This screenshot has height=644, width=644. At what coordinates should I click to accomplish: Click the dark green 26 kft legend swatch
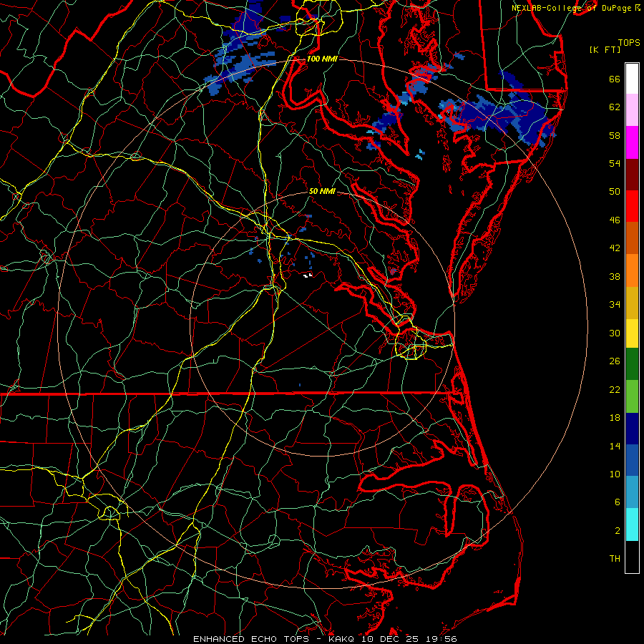pyautogui.click(x=632, y=364)
